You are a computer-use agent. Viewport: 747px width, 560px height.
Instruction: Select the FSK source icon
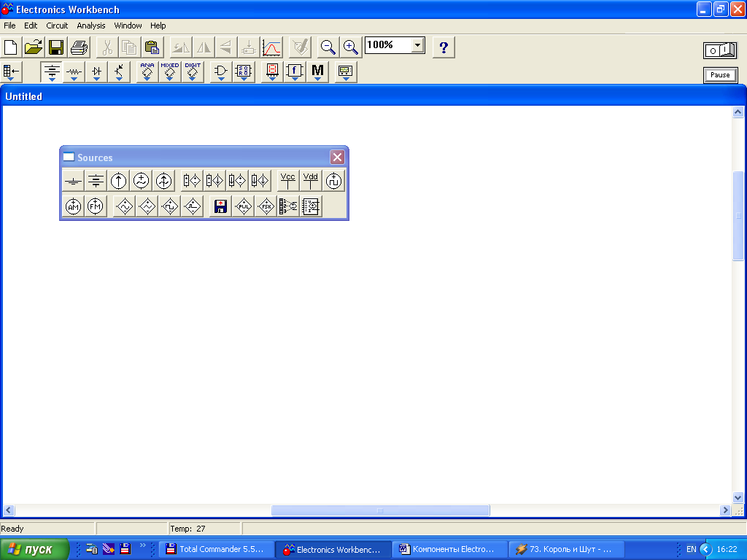click(x=266, y=206)
